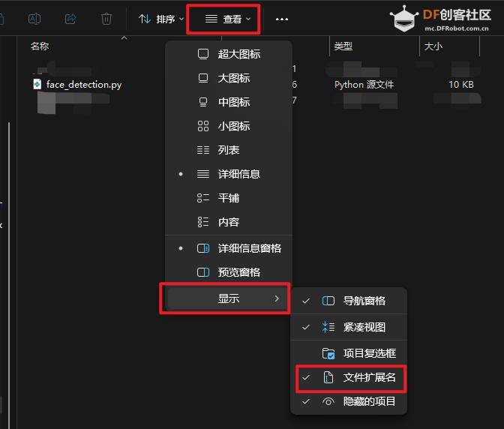Click the rename icon in toolbar
The image size is (504, 429).
[x=34, y=19]
